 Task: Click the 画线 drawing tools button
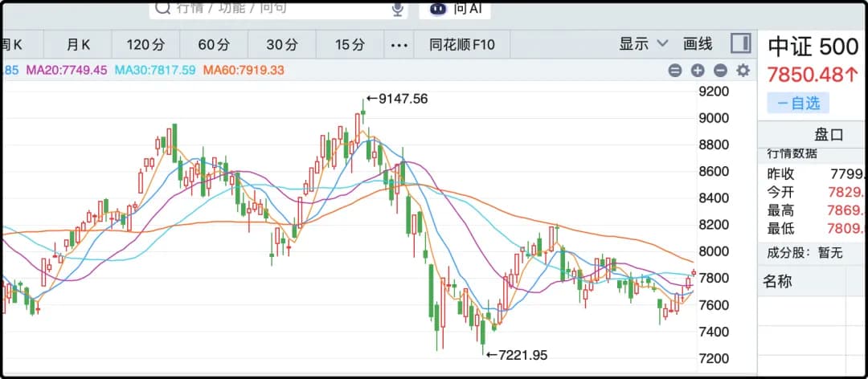tap(698, 44)
